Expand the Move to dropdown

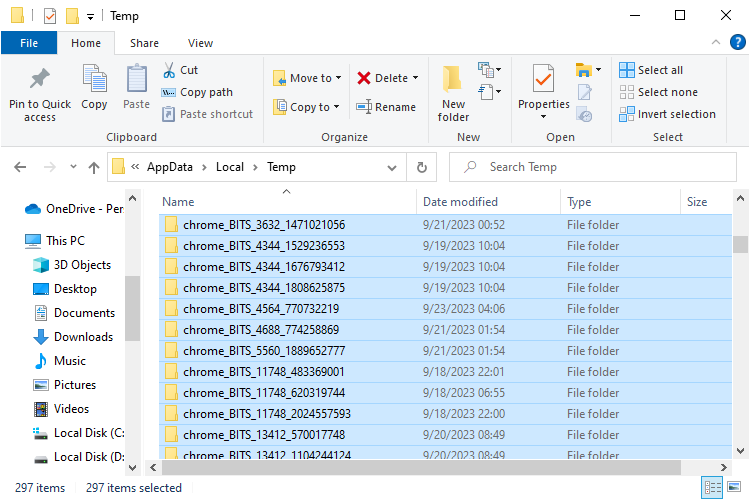coord(338,78)
